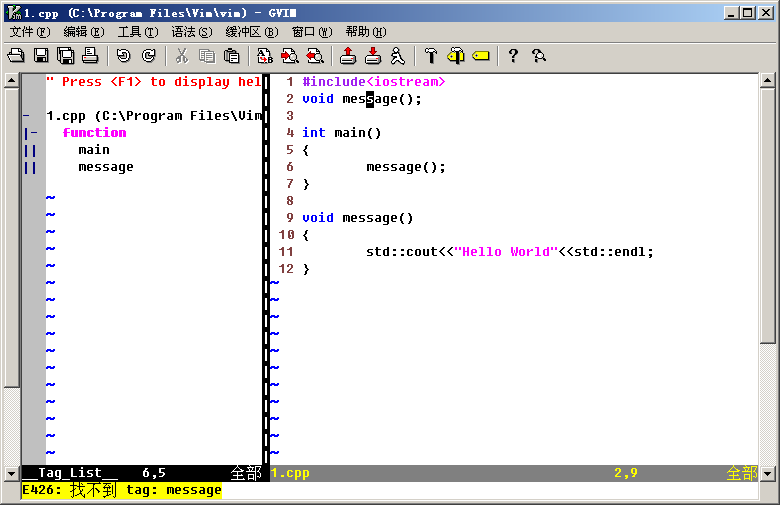Viewport: 780px width, 512px height.
Task: Click the left scrollbar up arrow
Action: (x=11, y=80)
